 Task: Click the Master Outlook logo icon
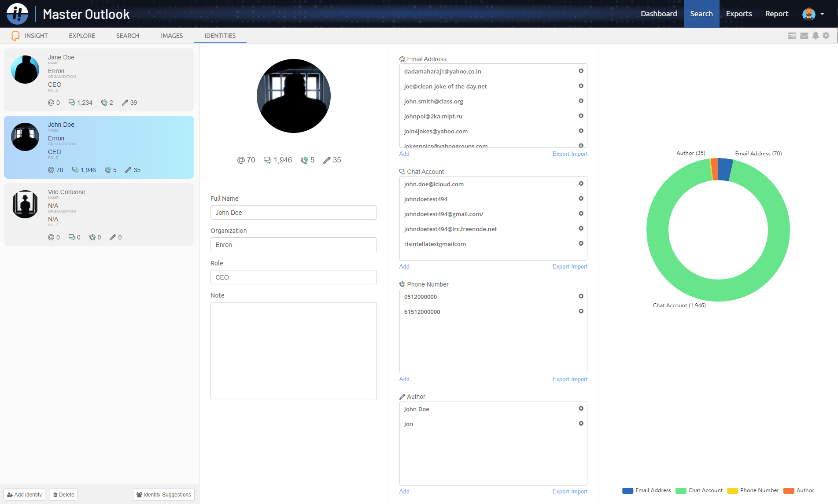point(18,14)
